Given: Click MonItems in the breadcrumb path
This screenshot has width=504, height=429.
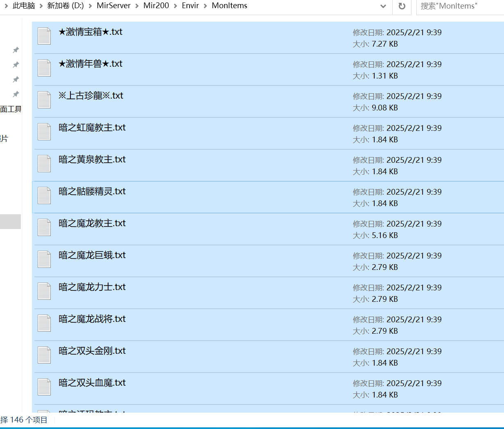Looking at the screenshot, I should [230, 6].
